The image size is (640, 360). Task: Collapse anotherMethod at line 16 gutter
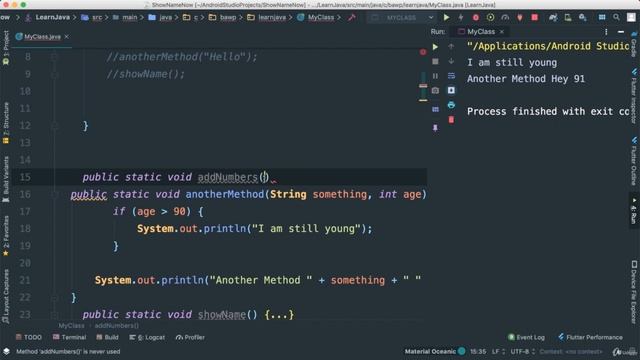[54, 195]
